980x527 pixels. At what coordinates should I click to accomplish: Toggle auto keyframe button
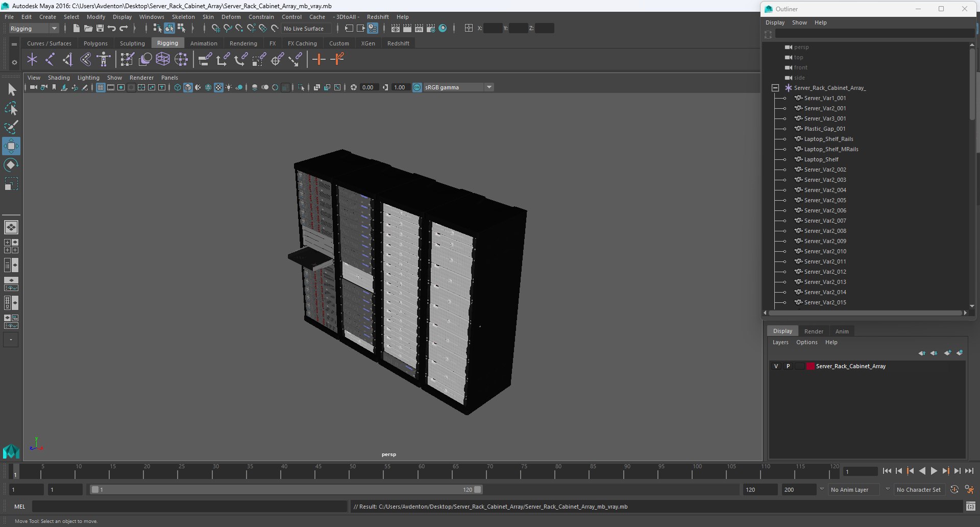click(954, 490)
